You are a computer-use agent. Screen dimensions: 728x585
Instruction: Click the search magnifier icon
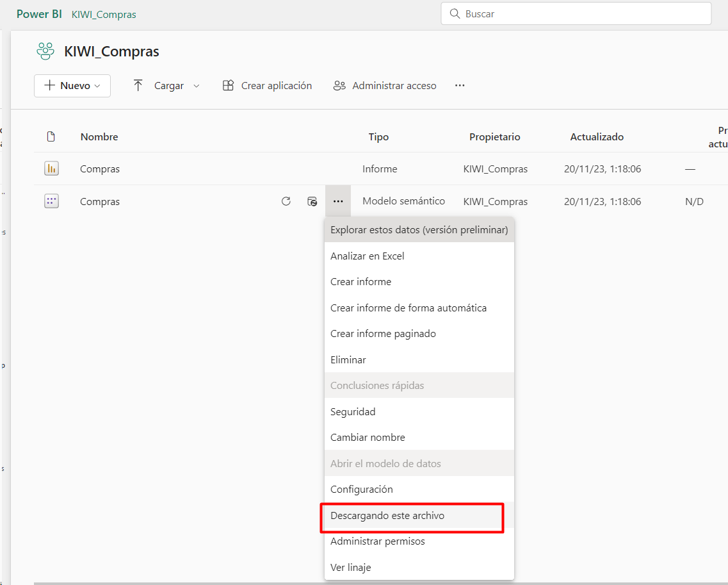click(x=455, y=13)
